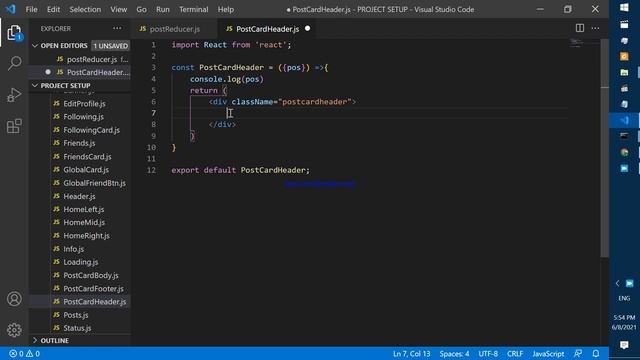Open the Explorer view in activity bar
The height and width of the screenshot is (360, 640).
(14, 33)
